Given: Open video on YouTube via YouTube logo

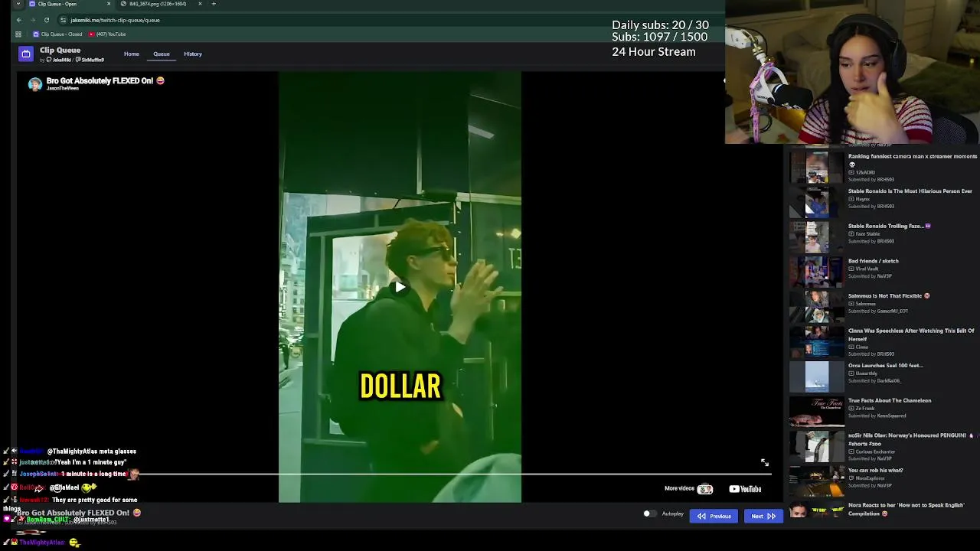Looking at the screenshot, I should 745,489.
